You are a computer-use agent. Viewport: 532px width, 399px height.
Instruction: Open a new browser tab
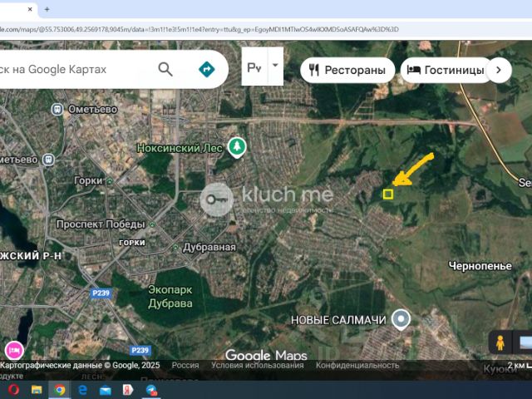coord(47,9)
